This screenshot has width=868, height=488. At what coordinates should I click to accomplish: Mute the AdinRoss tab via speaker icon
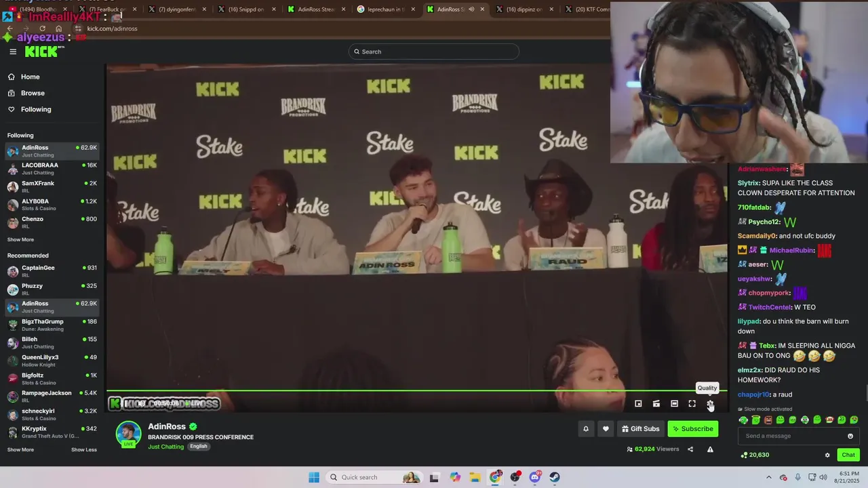(471, 9)
